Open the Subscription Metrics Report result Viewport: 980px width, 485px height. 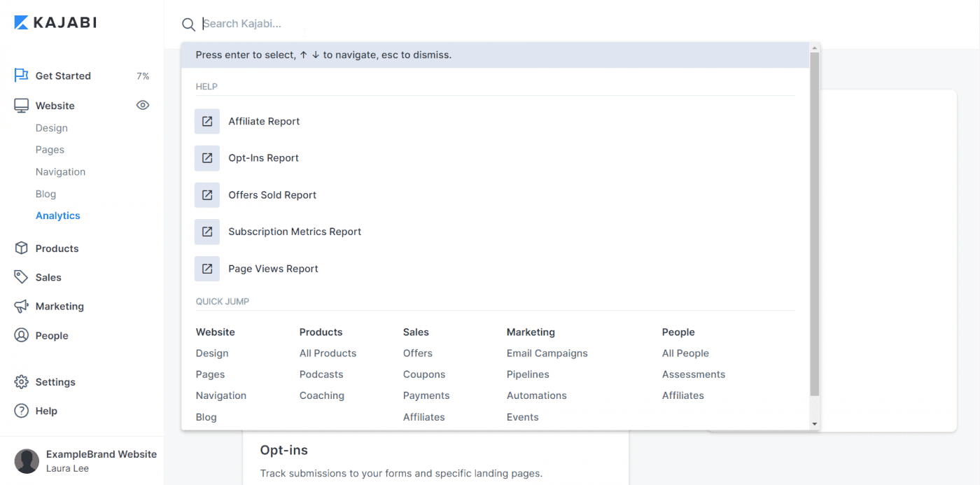tap(295, 232)
